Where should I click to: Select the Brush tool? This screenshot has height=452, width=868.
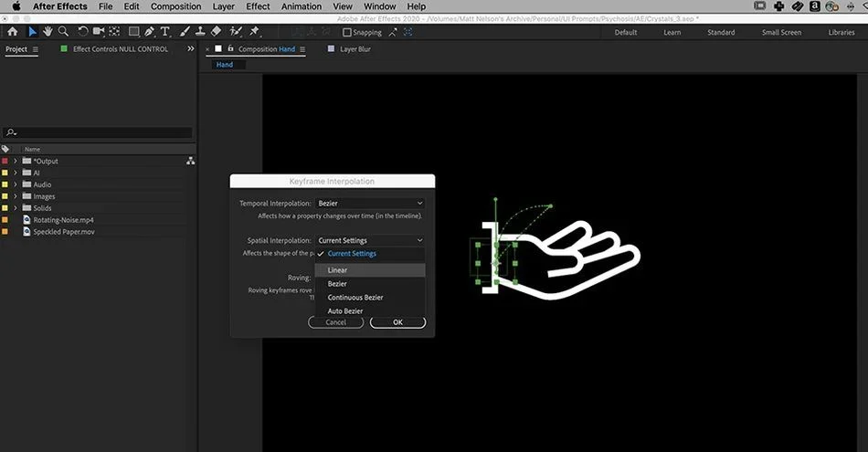[x=185, y=32]
